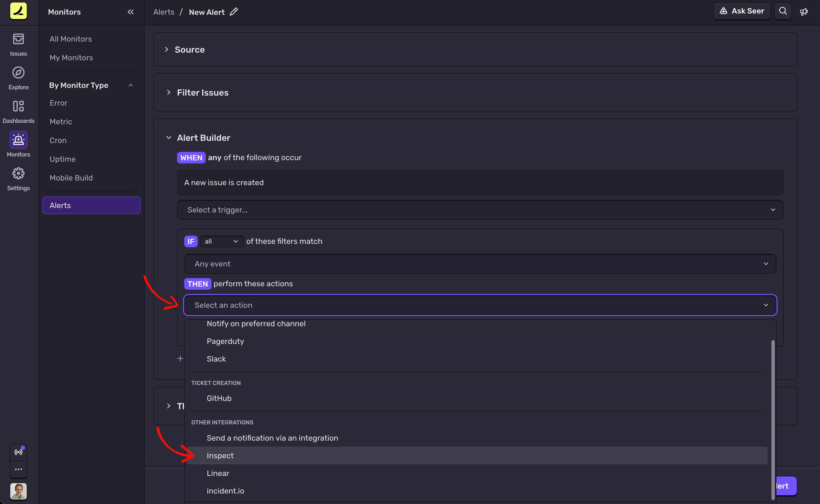Open the Monitors siren icon
The width and height of the screenshot is (820, 504).
(18, 140)
